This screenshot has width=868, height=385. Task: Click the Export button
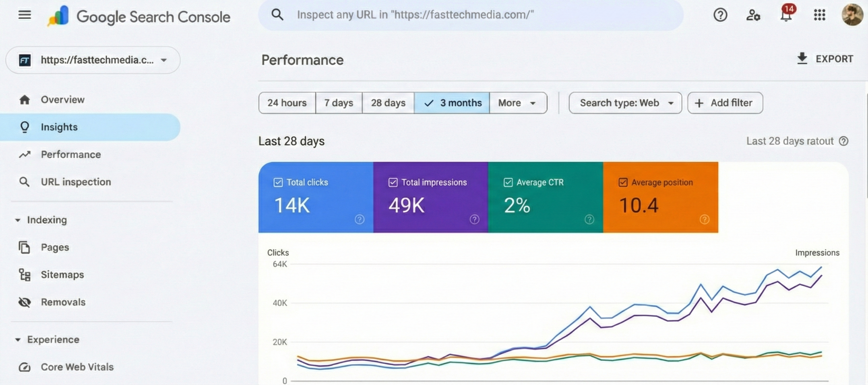(x=825, y=58)
